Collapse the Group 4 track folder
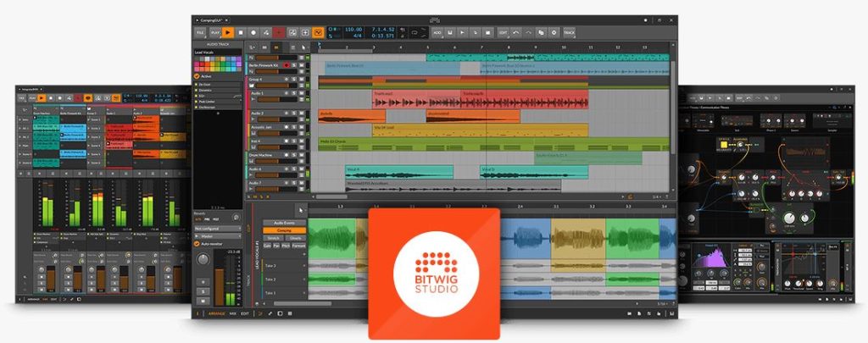 click(251, 86)
